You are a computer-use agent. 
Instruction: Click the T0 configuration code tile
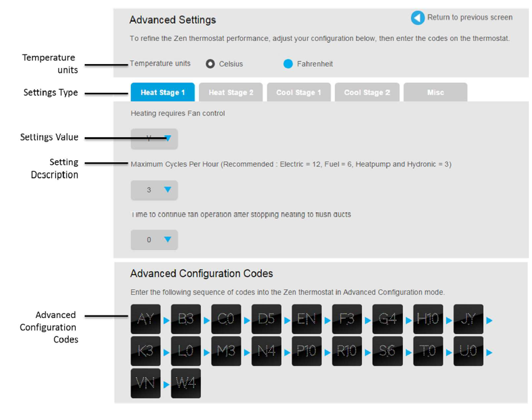[x=428, y=351]
